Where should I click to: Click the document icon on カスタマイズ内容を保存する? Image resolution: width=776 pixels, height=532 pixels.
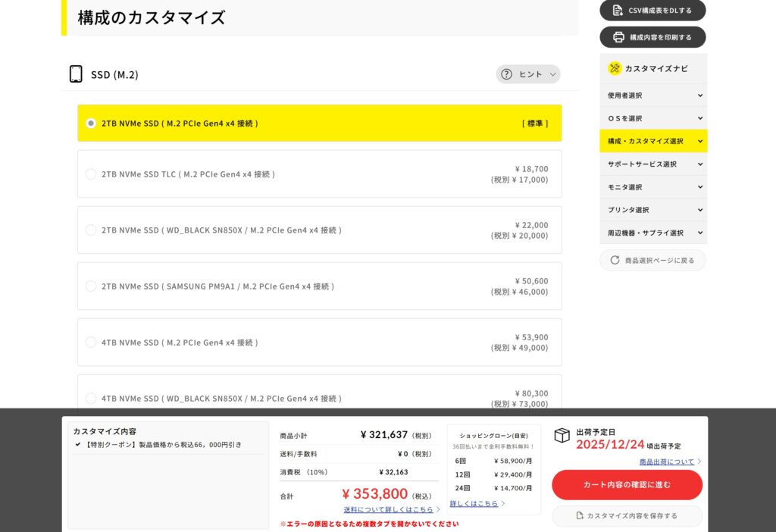click(580, 516)
